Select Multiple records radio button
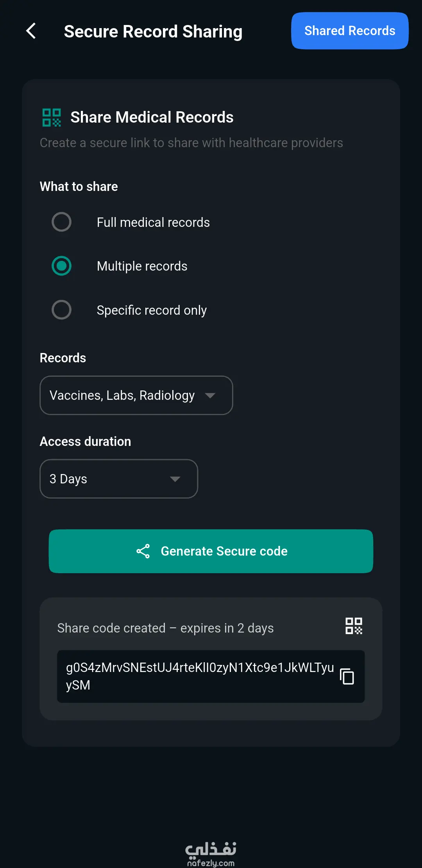The height and width of the screenshot is (868, 422). (61, 266)
